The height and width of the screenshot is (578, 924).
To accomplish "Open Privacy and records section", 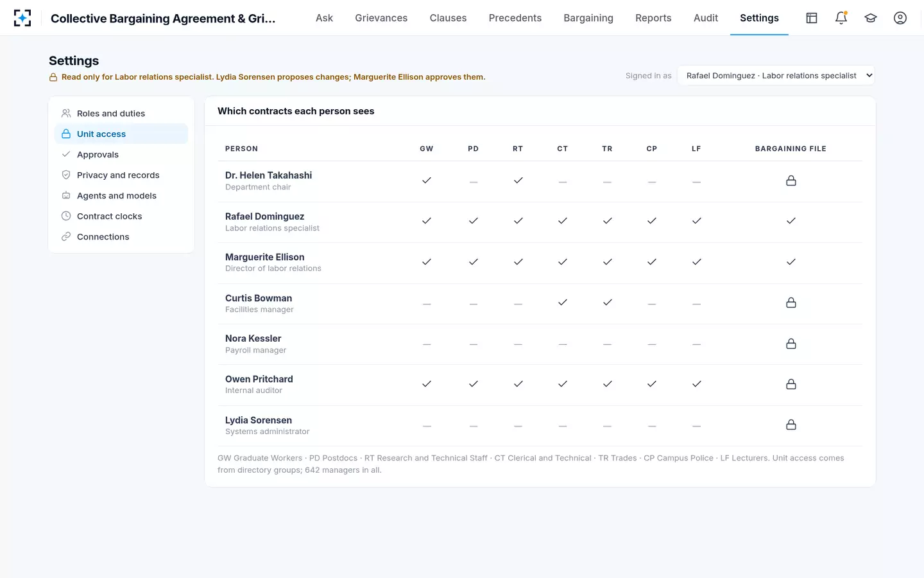I will (121, 175).
